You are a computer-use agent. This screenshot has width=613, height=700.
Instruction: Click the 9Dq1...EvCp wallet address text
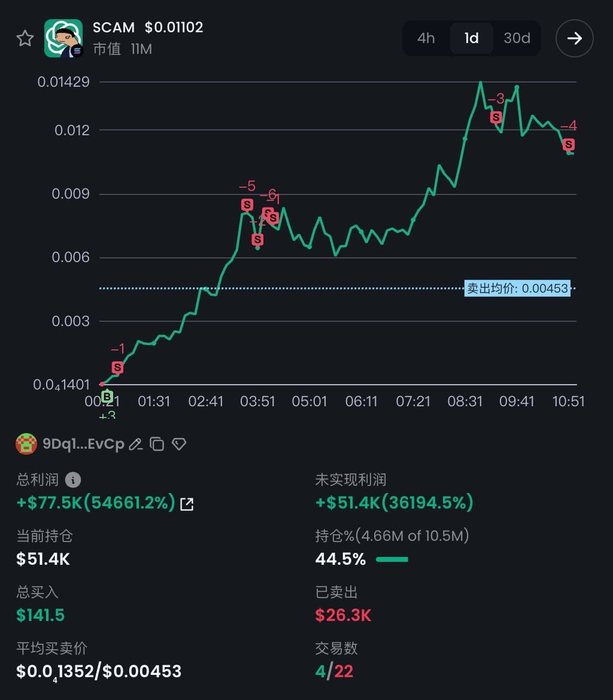click(x=83, y=444)
